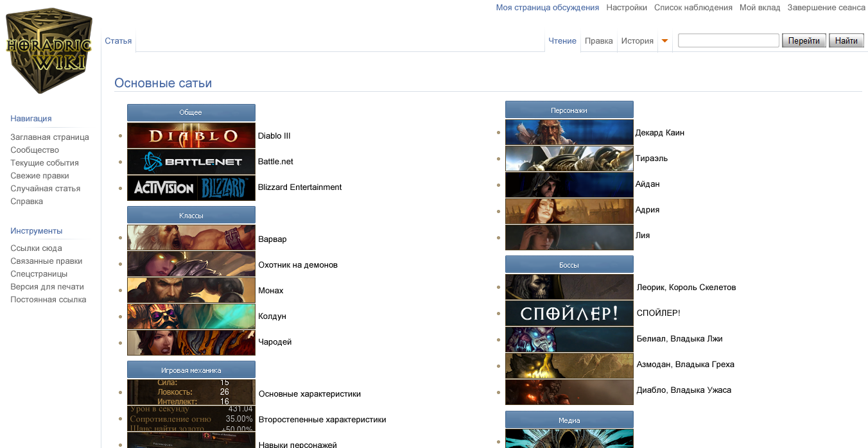868x448 pixels.
Task: Click the Blizzard Entertainment text link
Action: [300, 187]
